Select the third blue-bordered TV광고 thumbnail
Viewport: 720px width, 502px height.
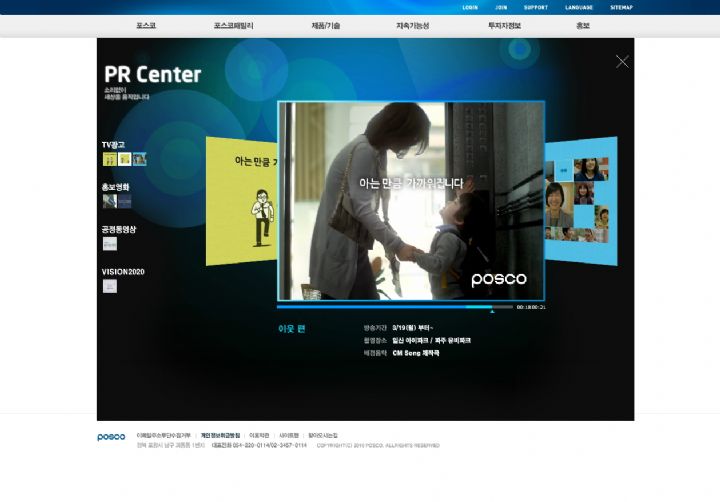click(x=140, y=159)
